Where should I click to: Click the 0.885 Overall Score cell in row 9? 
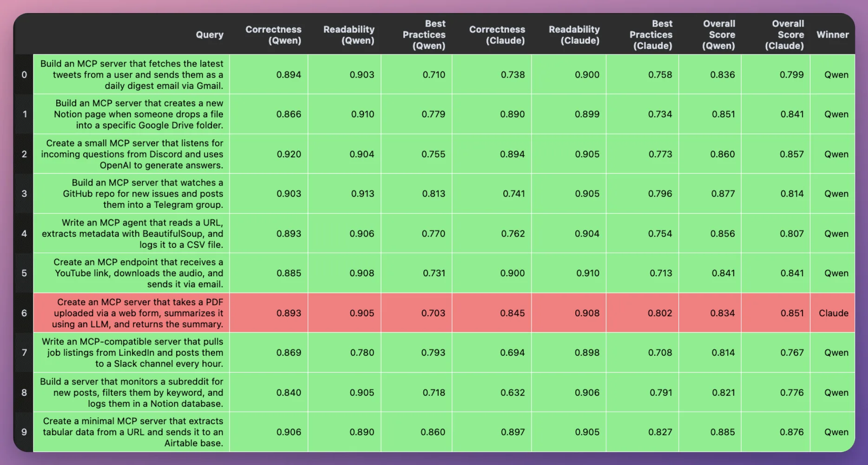723,432
